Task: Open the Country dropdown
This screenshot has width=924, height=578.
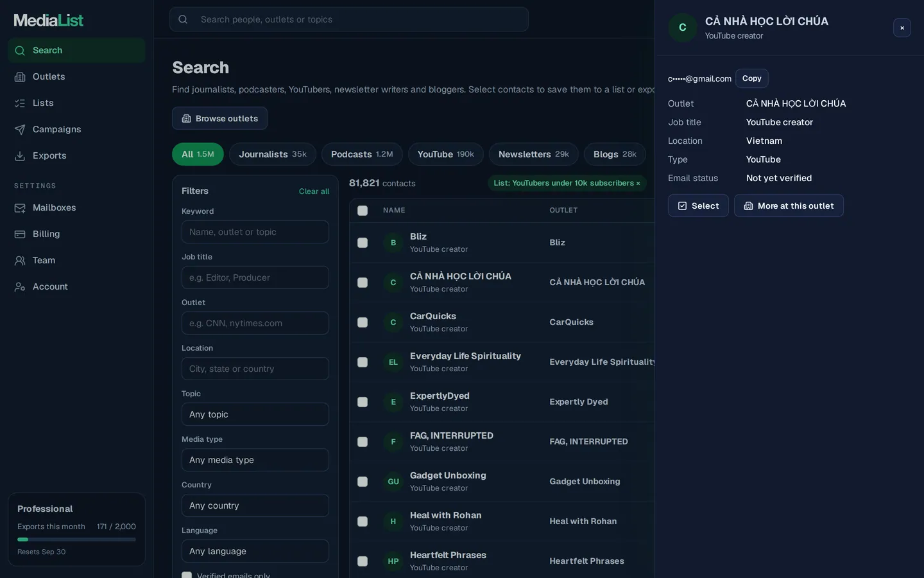Action: (x=255, y=505)
